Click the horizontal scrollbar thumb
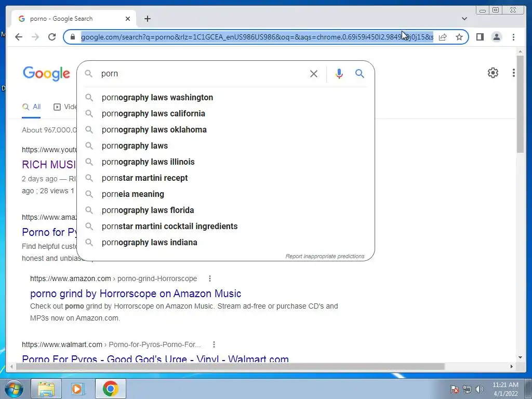532x399 pixels. [x=230, y=366]
